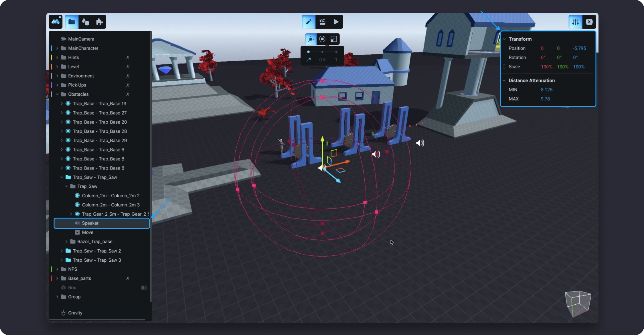Switch to cinematic clapperboard mode
This screenshot has width=644, height=335.
pyautogui.click(x=323, y=22)
